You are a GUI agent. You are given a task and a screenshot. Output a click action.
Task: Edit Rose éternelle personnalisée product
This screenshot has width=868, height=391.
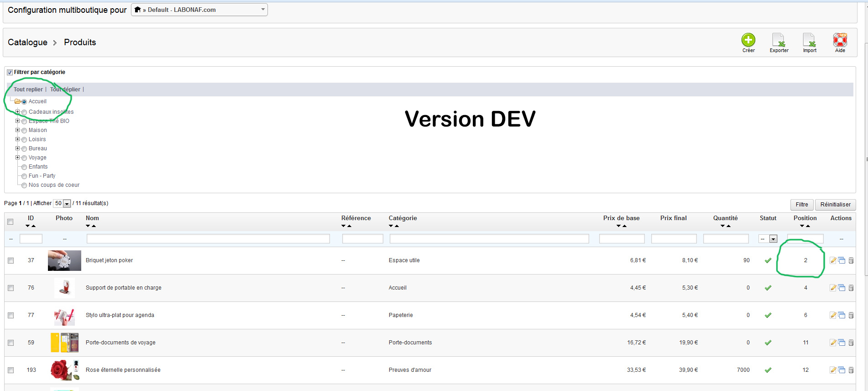(833, 370)
